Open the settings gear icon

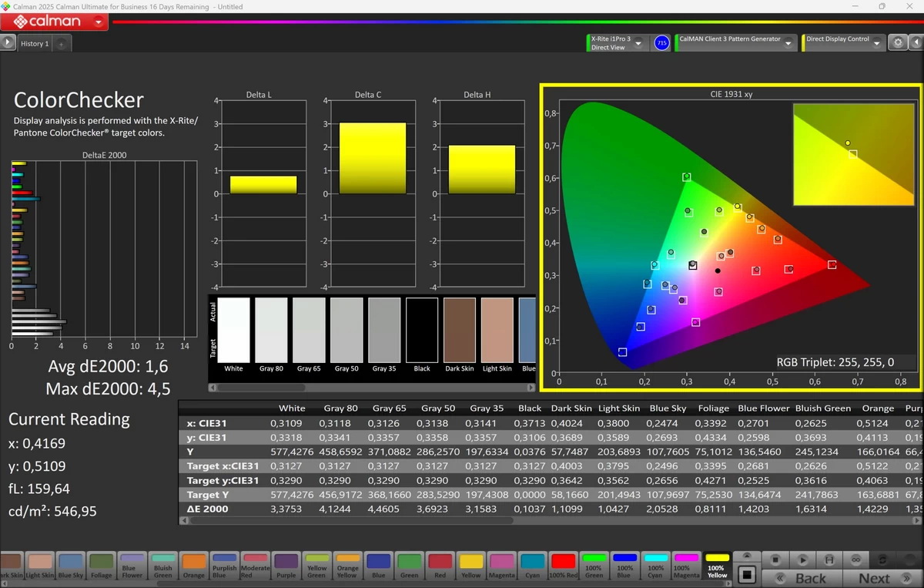898,43
